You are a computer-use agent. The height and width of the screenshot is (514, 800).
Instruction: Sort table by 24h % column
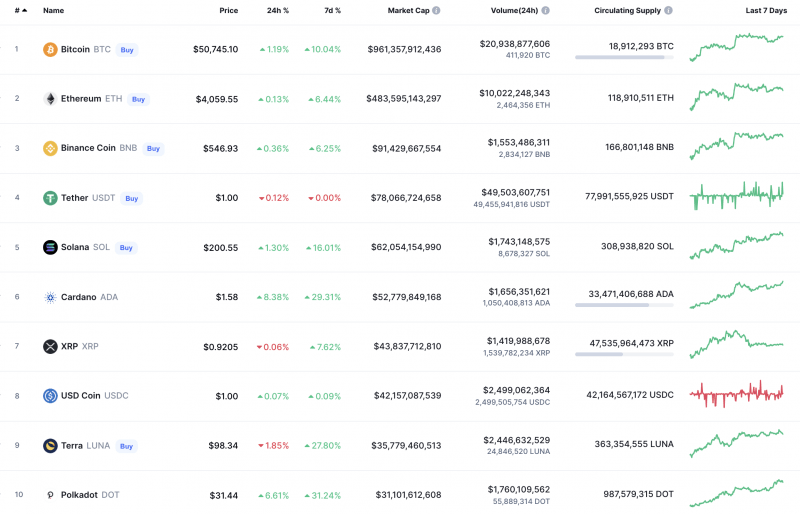tap(278, 10)
